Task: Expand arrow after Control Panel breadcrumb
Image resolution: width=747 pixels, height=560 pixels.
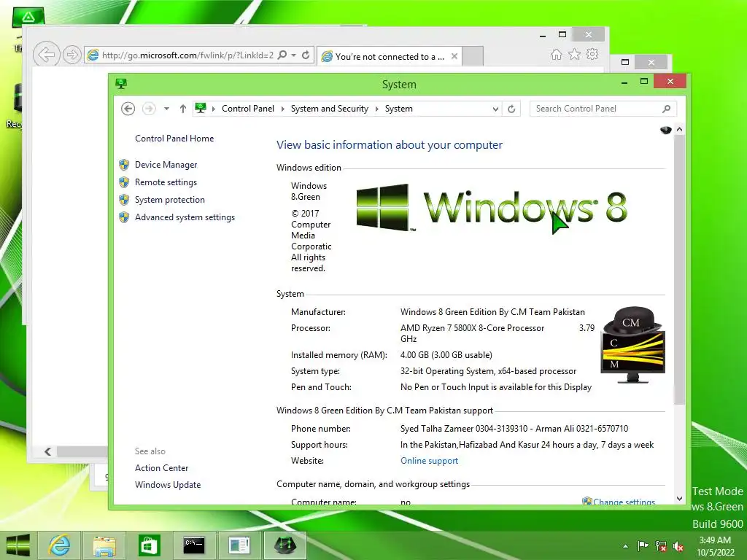Action: coord(282,109)
